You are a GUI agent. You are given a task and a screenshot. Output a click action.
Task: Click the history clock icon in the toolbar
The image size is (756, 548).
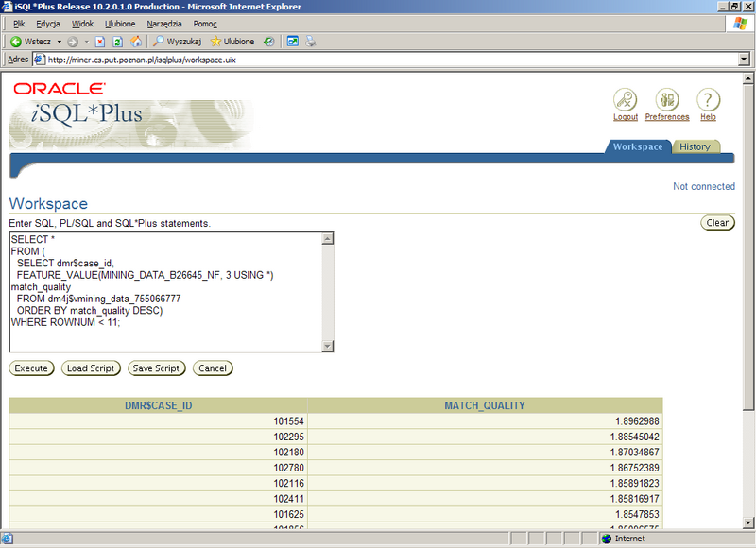[269, 42]
